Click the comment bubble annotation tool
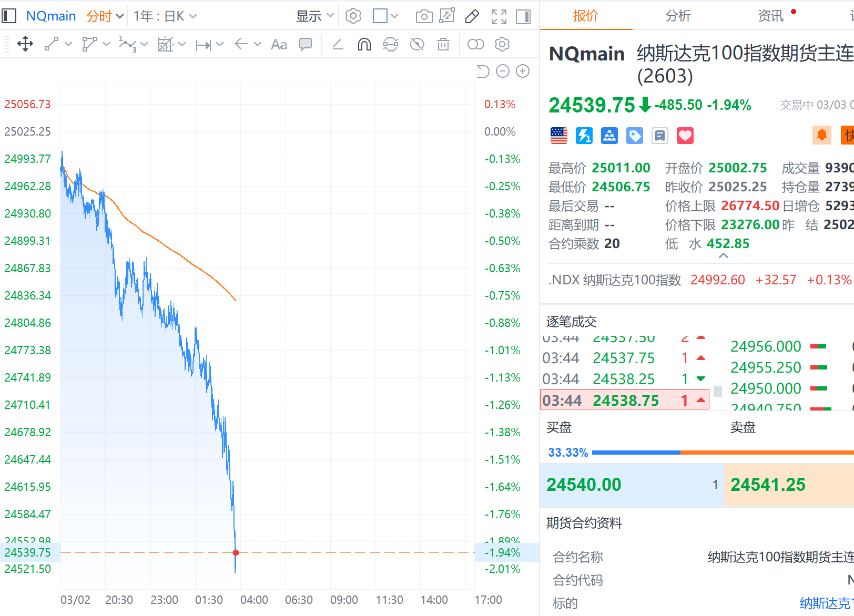The height and width of the screenshot is (616, 854). point(306,45)
